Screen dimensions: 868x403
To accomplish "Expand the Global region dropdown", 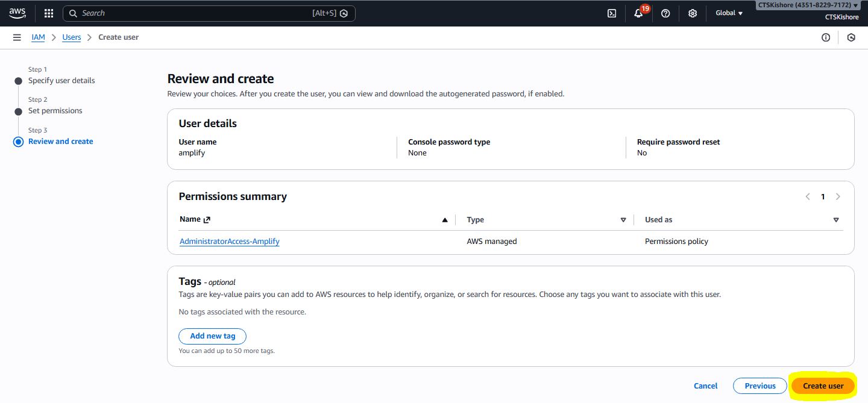I will coord(729,13).
